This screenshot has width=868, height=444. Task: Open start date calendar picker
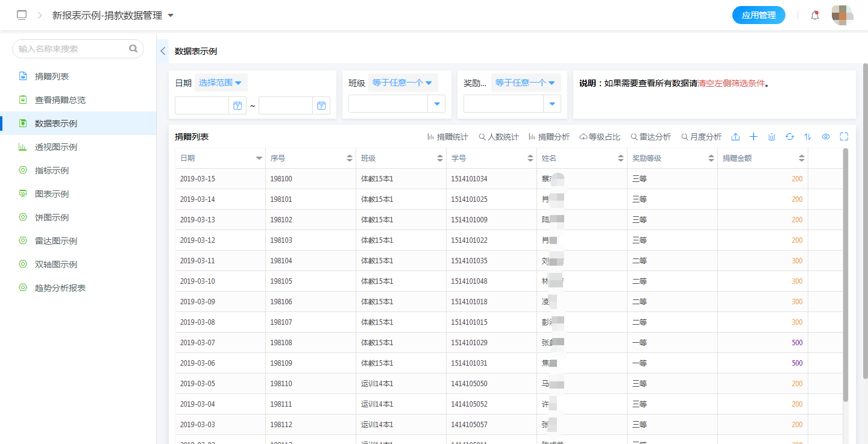coord(237,105)
